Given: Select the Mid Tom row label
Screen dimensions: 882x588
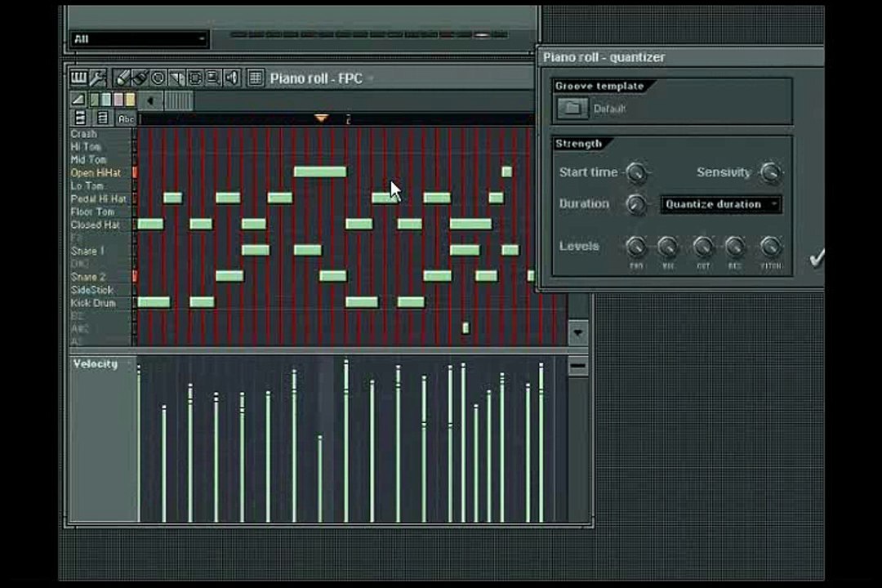Looking at the screenshot, I should 88,160.
